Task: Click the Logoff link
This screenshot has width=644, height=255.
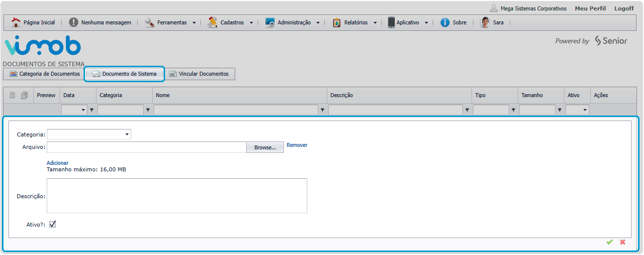Action: pyautogui.click(x=624, y=8)
